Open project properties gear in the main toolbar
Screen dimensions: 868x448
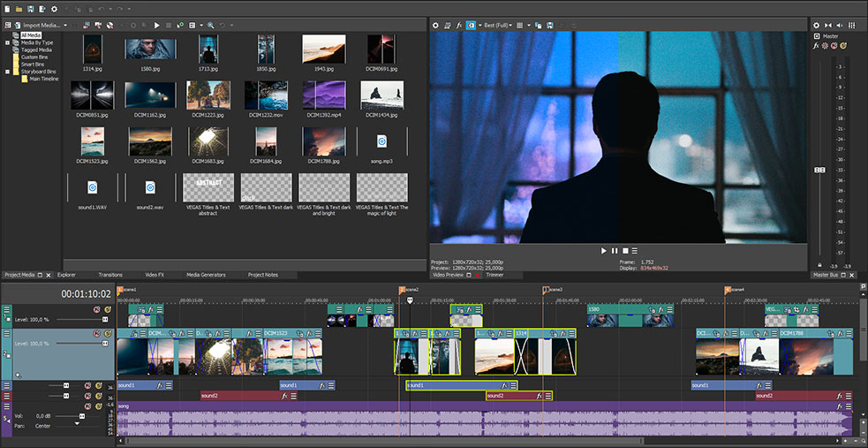point(54,9)
